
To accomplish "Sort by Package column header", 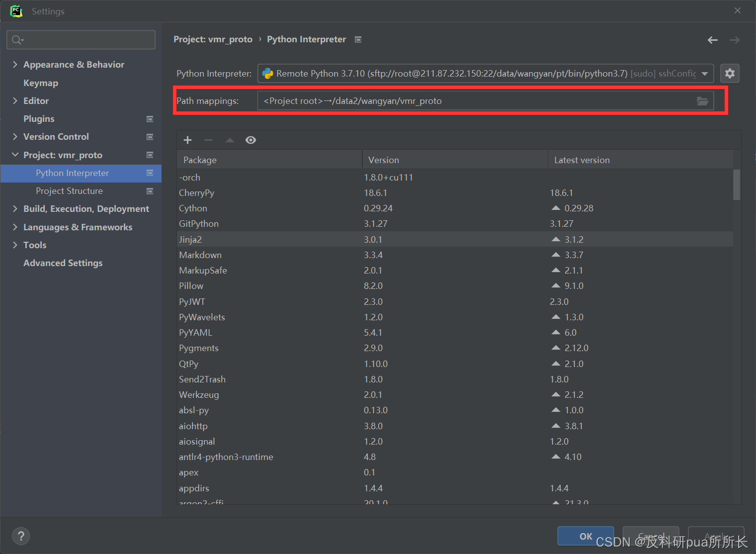I will pos(270,160).
